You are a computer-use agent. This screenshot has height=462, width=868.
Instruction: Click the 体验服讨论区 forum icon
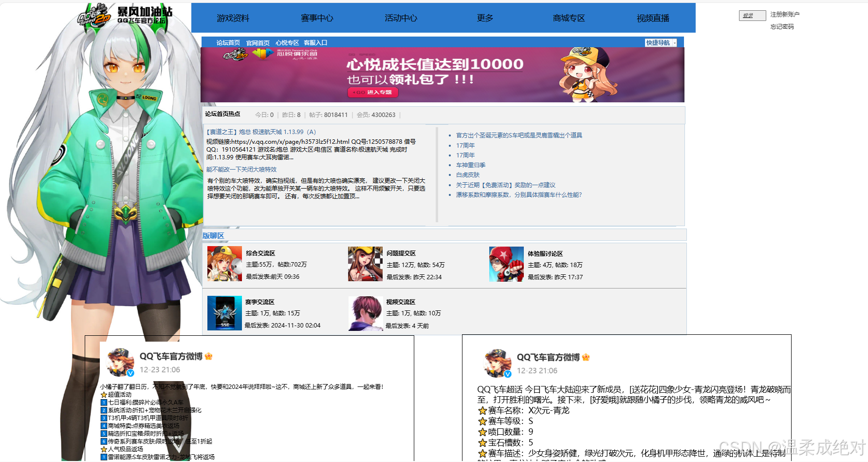click(x=506, y=264)
